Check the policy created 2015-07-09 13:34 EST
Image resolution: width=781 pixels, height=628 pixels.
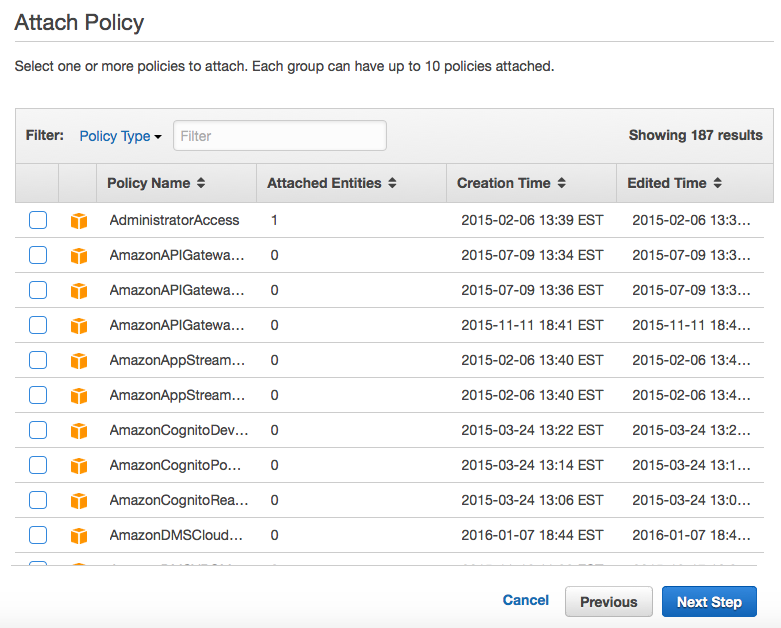[38, 255]
